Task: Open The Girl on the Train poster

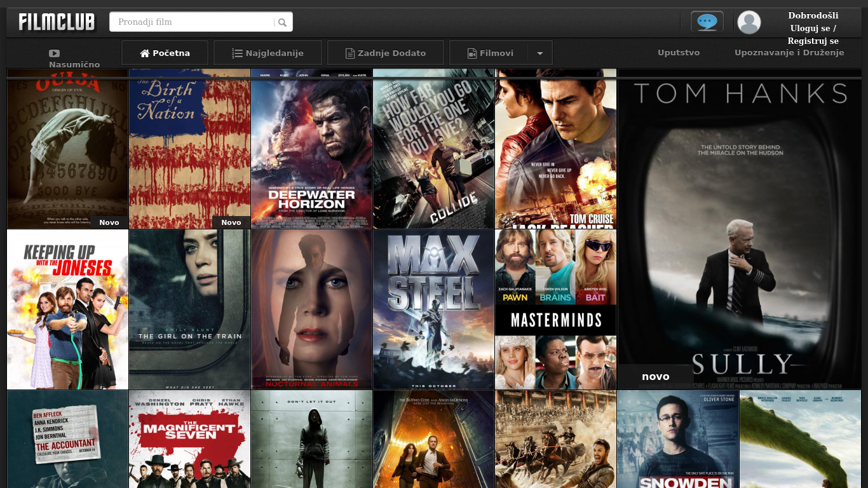Action: [x=189, y=309]
